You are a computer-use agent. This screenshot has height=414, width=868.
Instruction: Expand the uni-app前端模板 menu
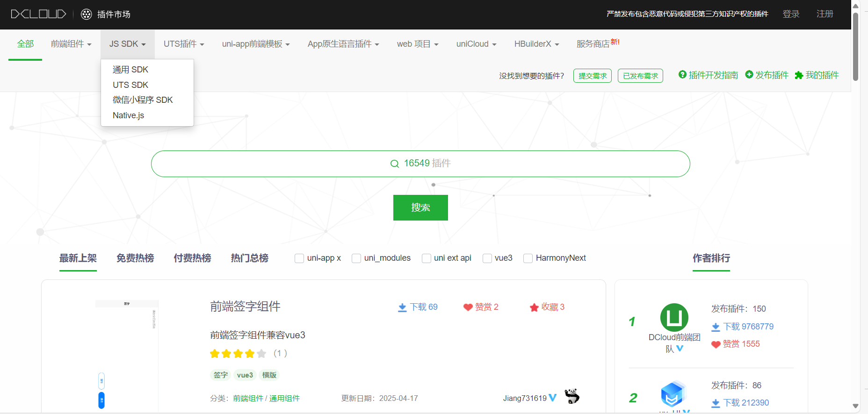coord(256,44)
